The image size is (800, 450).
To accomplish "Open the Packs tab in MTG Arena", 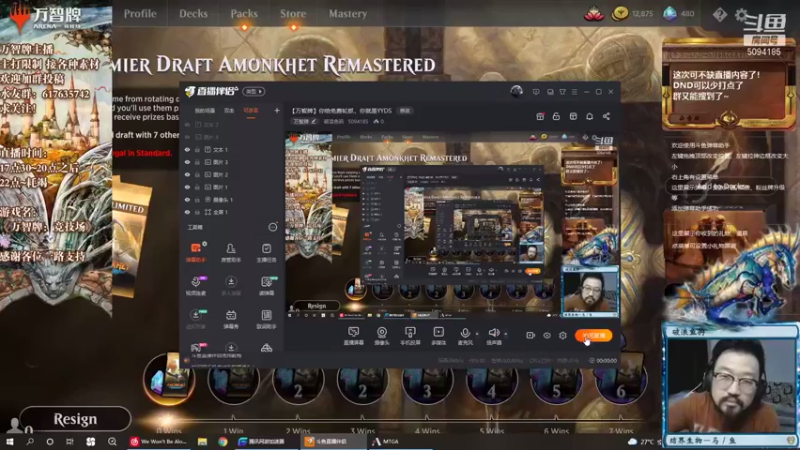I will coord(244,14).
